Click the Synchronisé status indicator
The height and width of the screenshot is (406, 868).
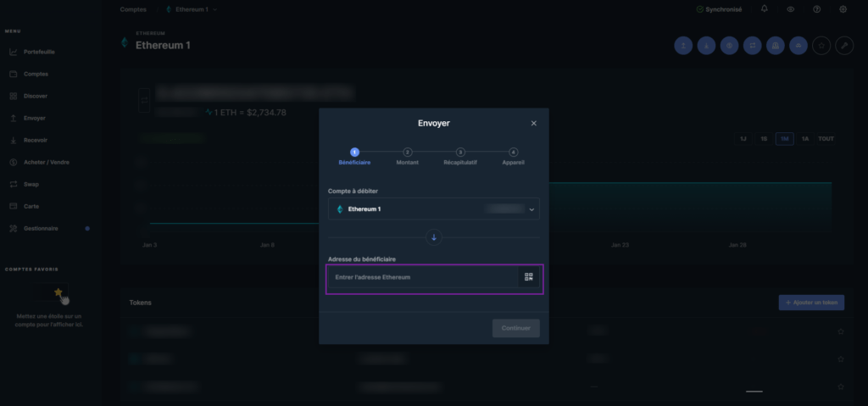click(x=719, y=9)
